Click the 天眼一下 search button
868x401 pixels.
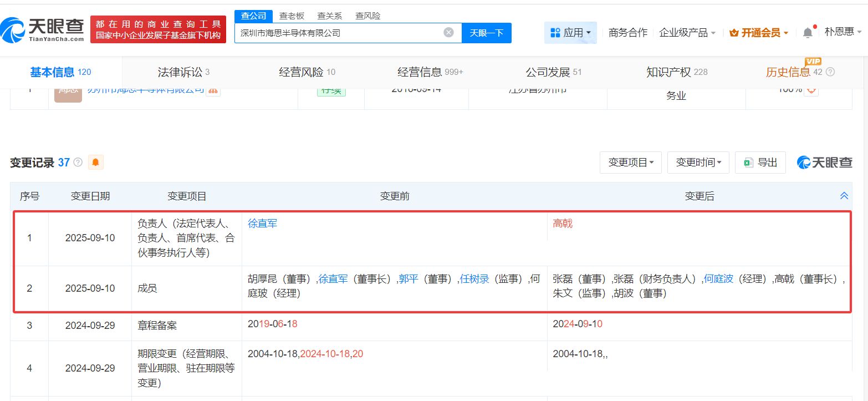486,33
